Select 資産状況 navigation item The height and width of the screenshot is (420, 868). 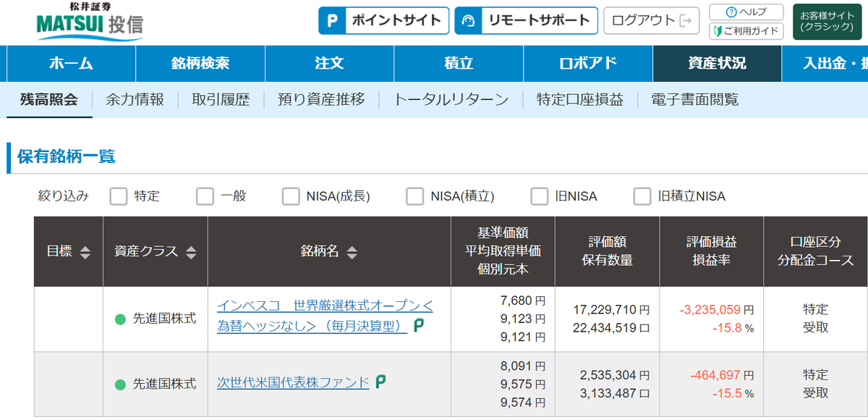click(717, 64)
